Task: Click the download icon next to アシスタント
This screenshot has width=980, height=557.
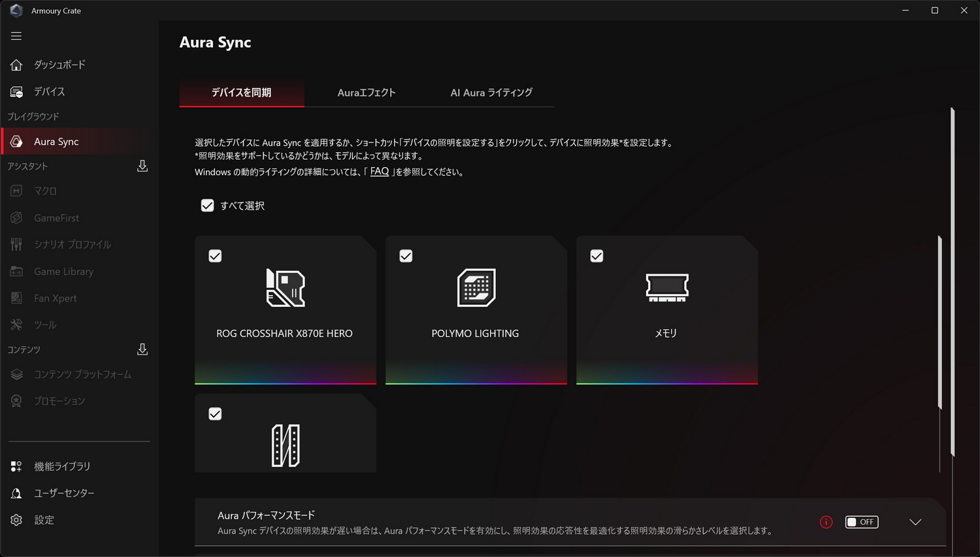Action: coord(142,165)
